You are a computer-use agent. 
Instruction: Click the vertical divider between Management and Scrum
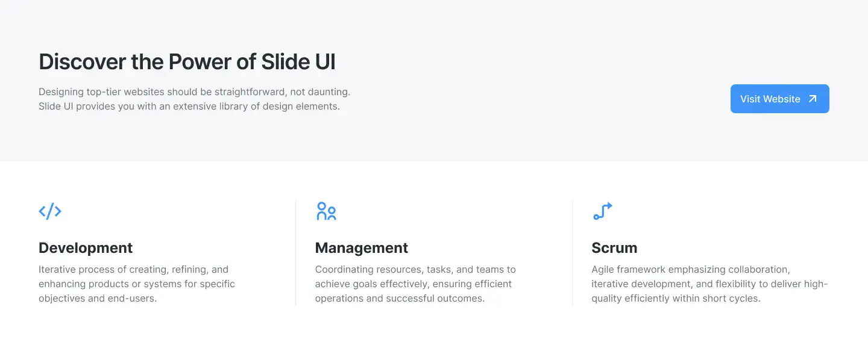(572, 253)
